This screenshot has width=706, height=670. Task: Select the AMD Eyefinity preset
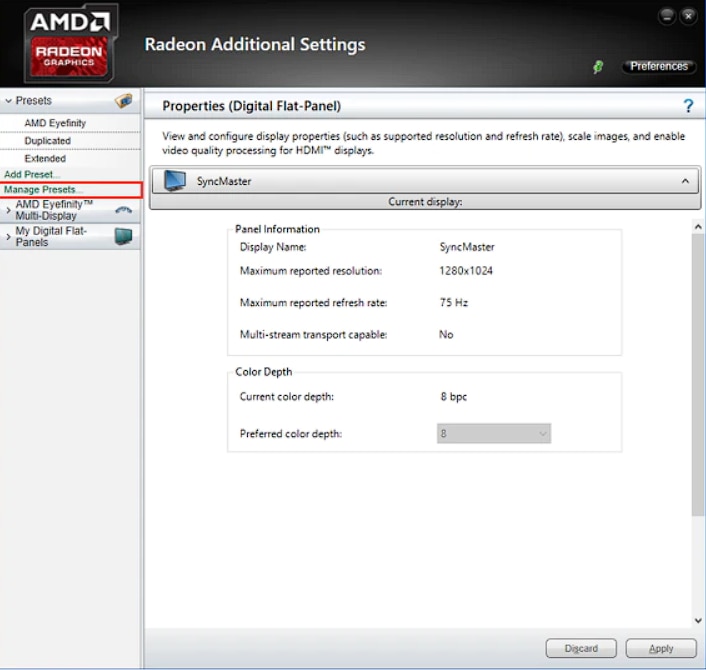(x=55, y=123)
